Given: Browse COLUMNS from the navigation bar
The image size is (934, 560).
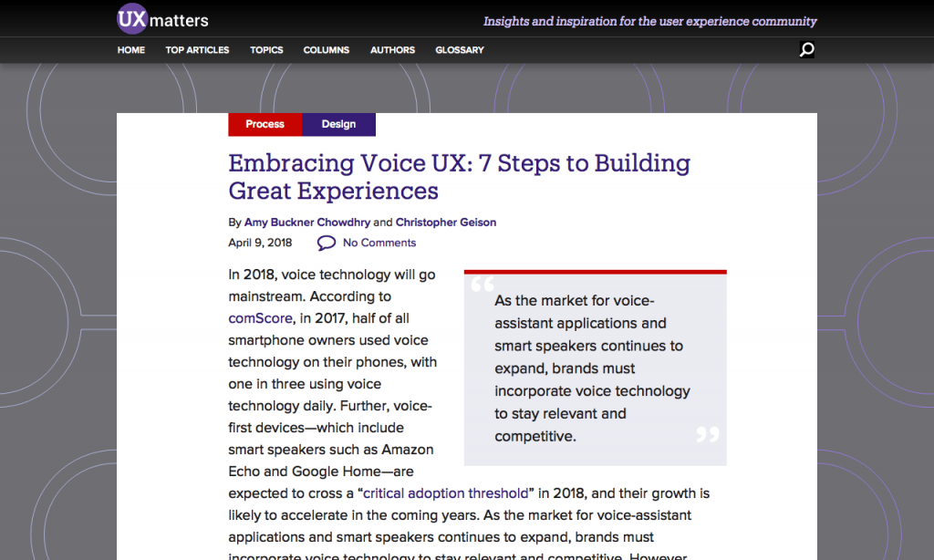Looking at the screenshot, I should (x=326, y=50).
